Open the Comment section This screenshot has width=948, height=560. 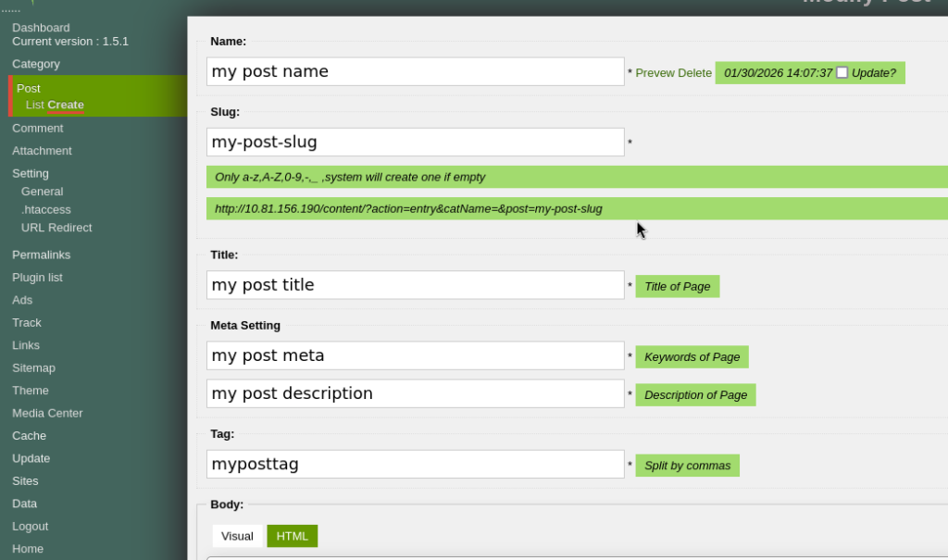(x=37, y=128)
